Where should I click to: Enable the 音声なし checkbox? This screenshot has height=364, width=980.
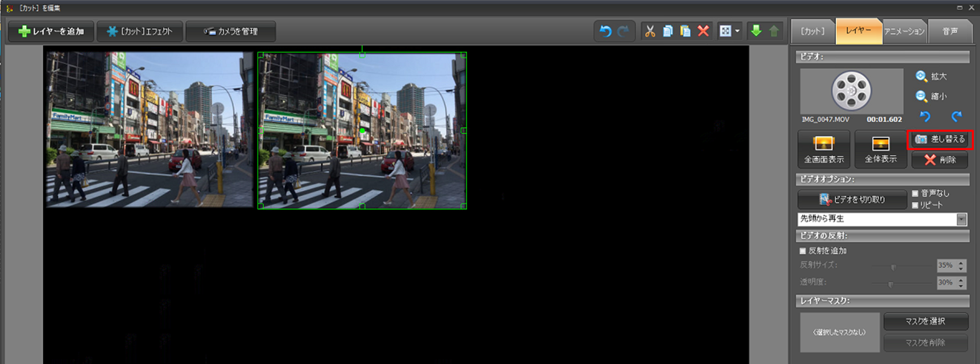click(x=915, y=193)
